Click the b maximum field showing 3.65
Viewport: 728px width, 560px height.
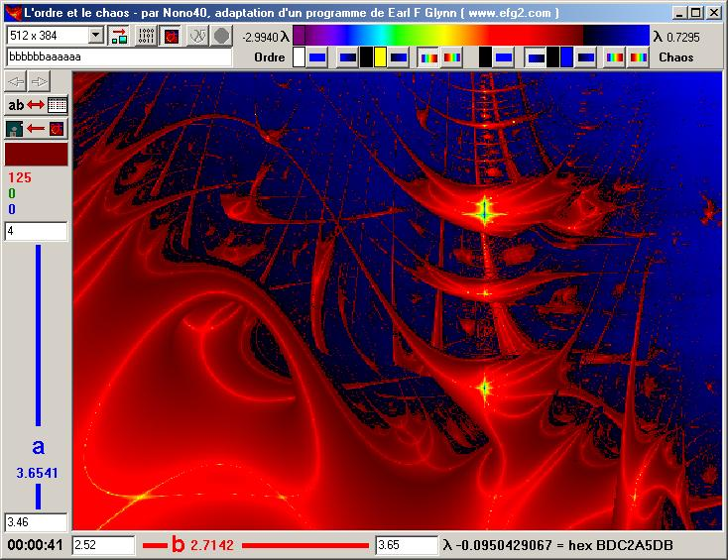point(405,545)
